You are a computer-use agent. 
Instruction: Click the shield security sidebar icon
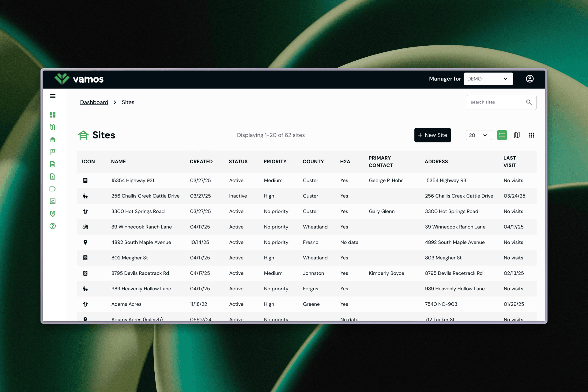[53, 213]
